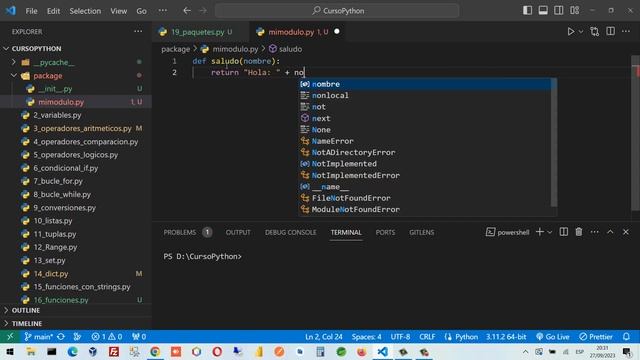Create new terminal with plus icon
The image size is (640, 360).
[x=540, y=232]
